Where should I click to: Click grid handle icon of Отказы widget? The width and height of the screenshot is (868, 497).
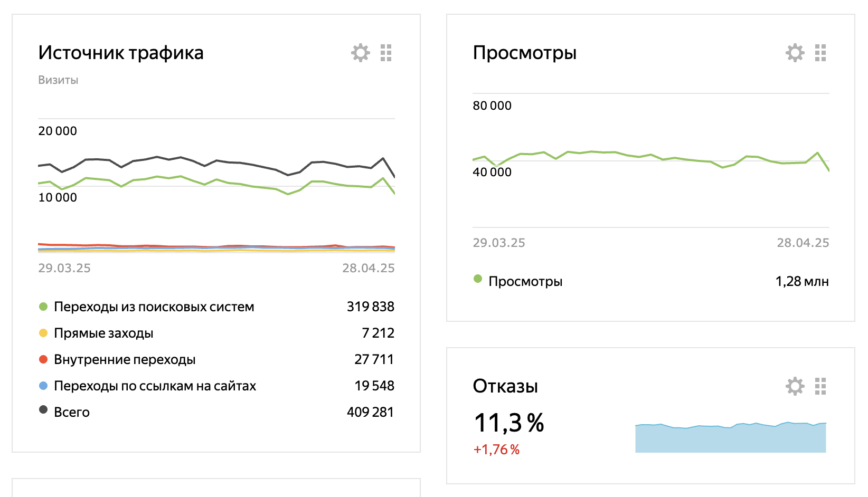(x=820, y=386)
